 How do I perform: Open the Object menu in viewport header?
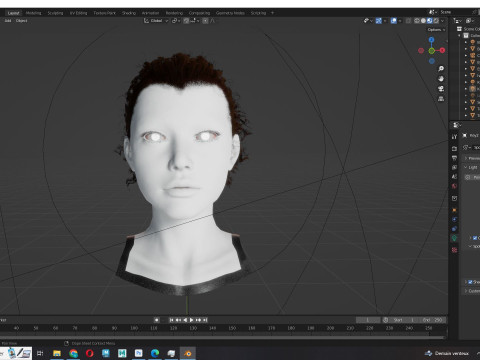[x=22, y=21]
